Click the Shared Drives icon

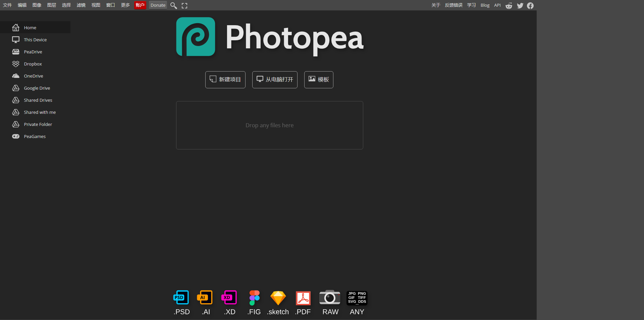16,100
